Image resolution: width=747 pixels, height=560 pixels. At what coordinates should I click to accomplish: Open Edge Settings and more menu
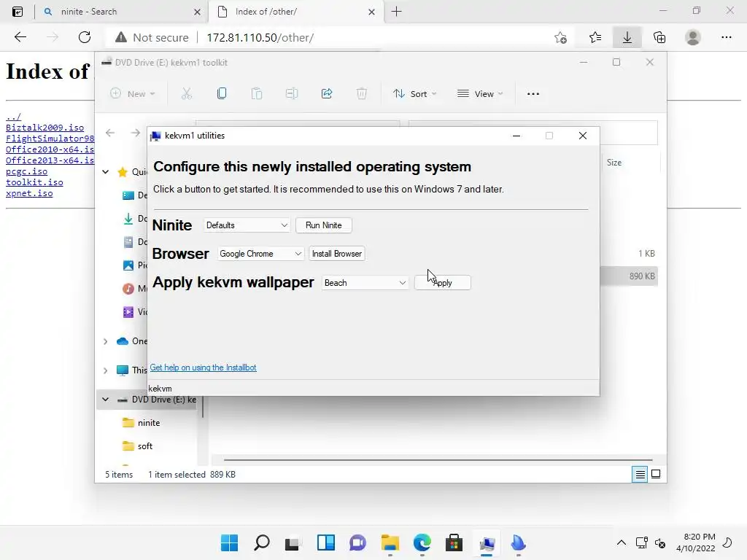[x=726, y=37]
